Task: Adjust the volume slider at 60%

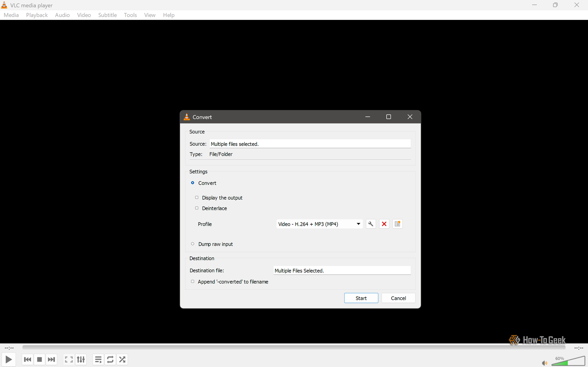Action: coord(568,361)
